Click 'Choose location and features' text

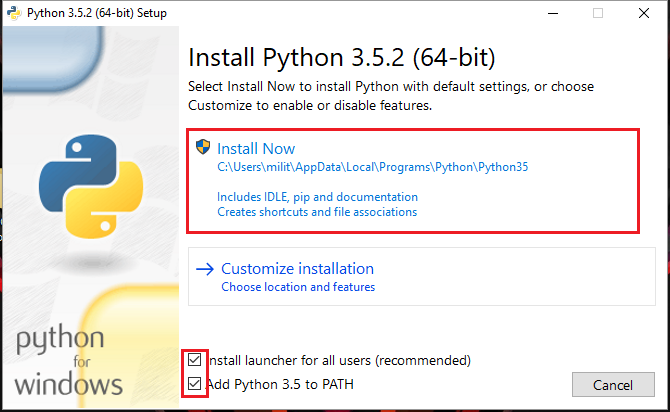coord(298,287)
